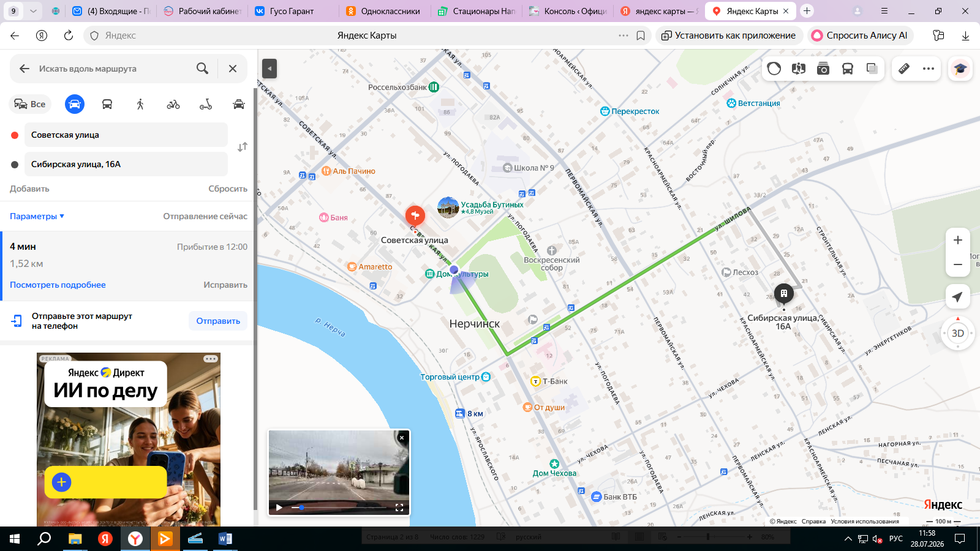The height and width of the screenshot is (551, 980).
Task: Choose the 'Все' transport option
Action: point(30,104)
